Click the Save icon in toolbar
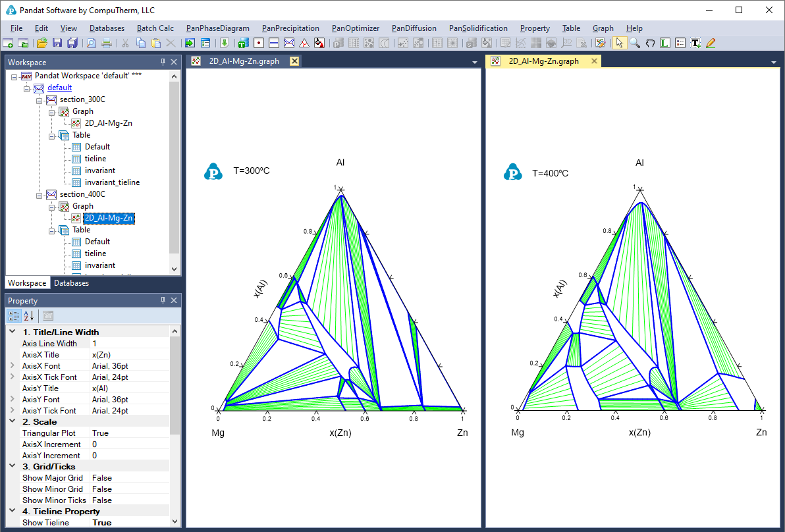The height and width of the screenshot is (532, 785). [x=57, y=43]
